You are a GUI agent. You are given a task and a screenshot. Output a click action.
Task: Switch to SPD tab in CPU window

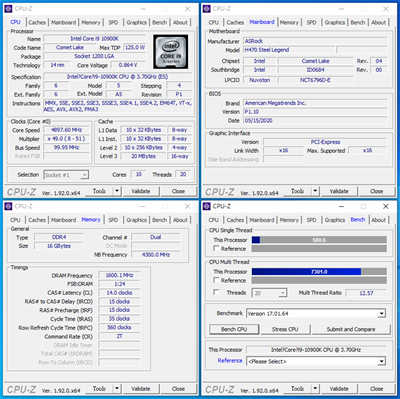tap(113, 22)
